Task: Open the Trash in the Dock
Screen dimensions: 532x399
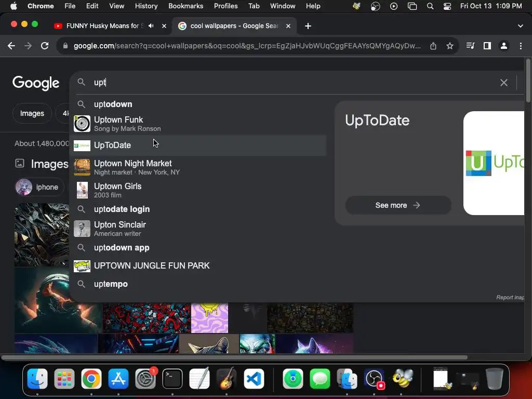Action: point(494,378)
